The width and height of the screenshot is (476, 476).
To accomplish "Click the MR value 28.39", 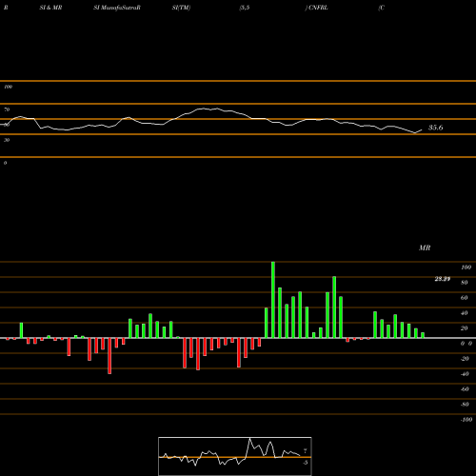I will pyautogui.click(x=443, y=279).
